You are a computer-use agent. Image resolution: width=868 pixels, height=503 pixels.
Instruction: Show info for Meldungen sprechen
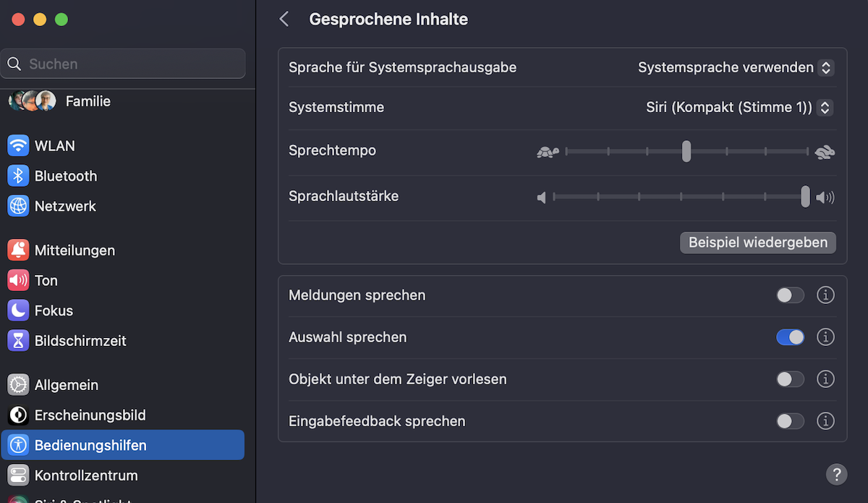pyautogui.click(x=825, y=295)
